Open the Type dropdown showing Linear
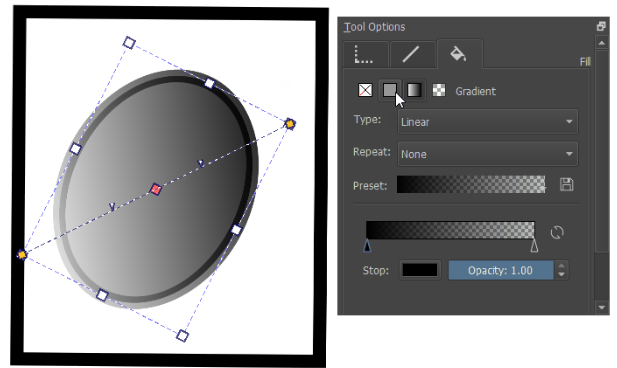617x368 pixels. (x=488, y=122)
